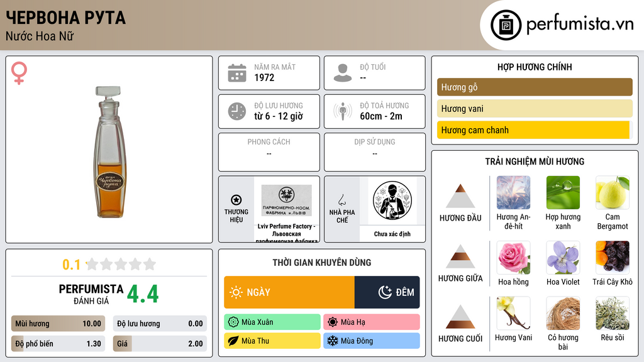The height and width of the screenshot is (362, 644).
Task: Open the perfumista.vn site name
Action: click(580, 24)
